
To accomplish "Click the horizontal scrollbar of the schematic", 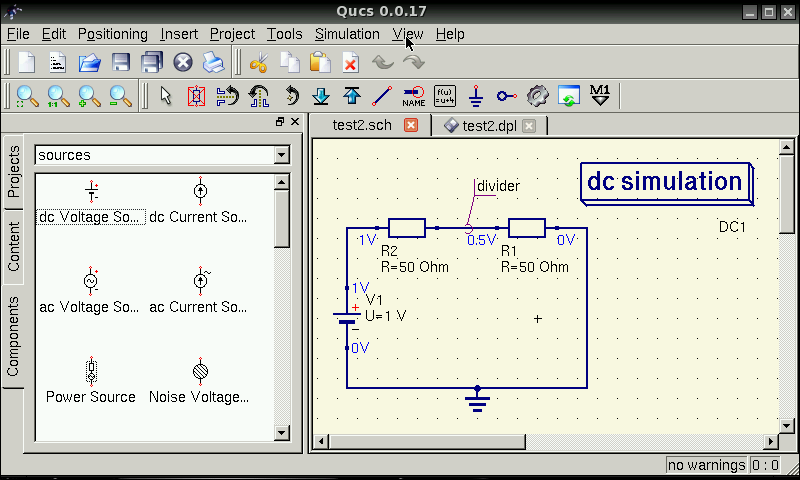I will pos(540,442).
